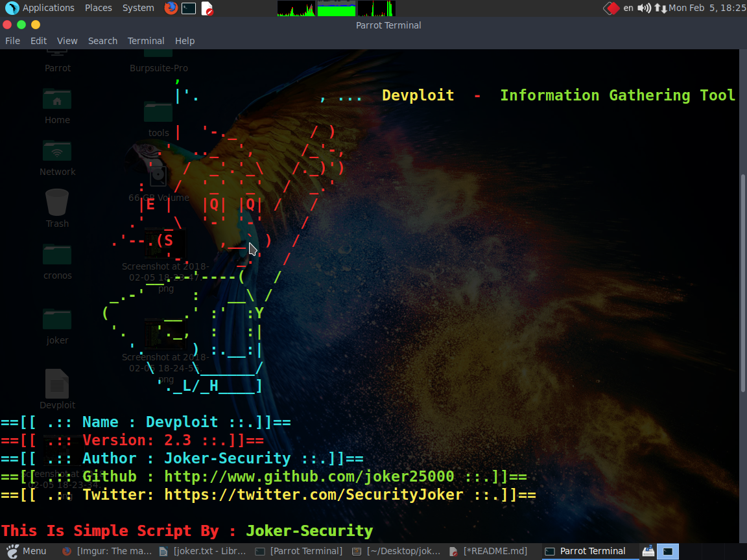Image resolution: width=747 pixels, height=560 pixels.
Task: Launch Firefox from the top panel
Action: (x=171, y=8)
